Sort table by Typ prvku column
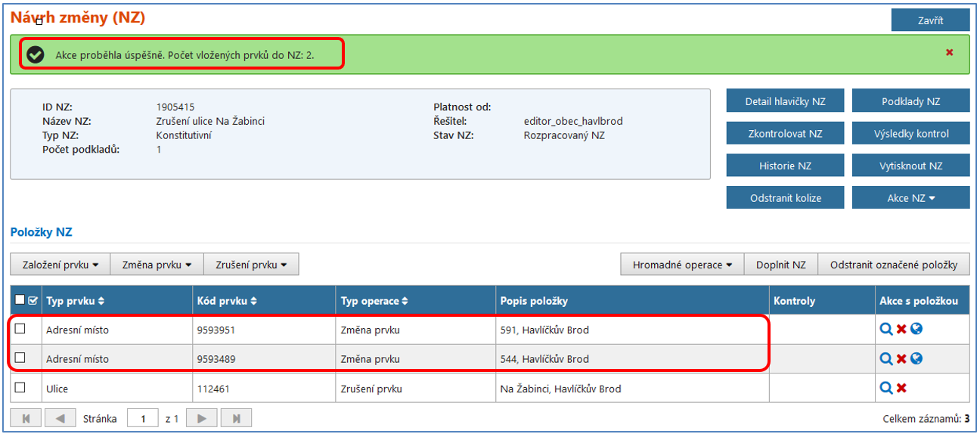 [76, 301]
